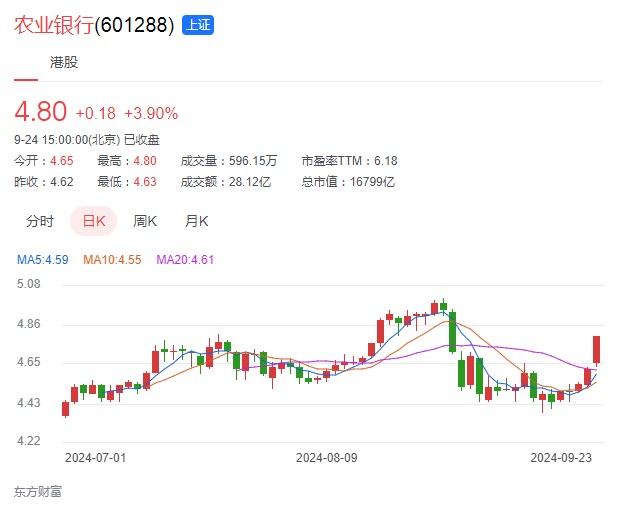The image size is (621, 508).
Task: Click the 总市值 16799亿 value
Action: pos(372,182)
